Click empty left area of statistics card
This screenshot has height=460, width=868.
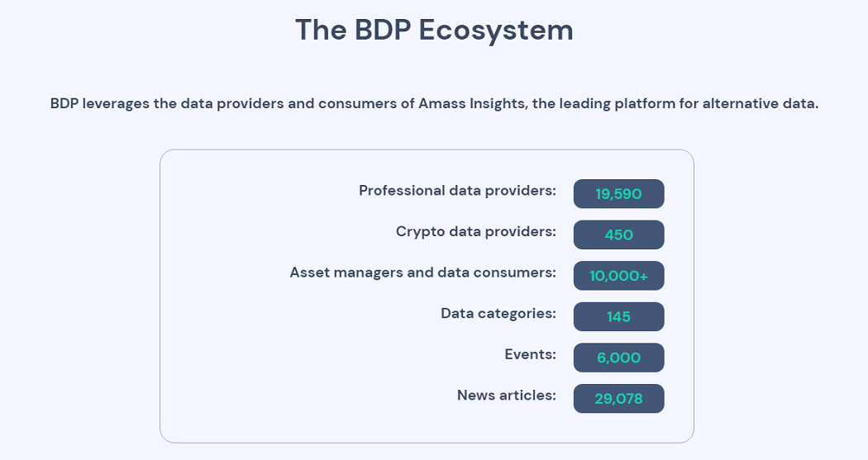[x=222, y=296]
